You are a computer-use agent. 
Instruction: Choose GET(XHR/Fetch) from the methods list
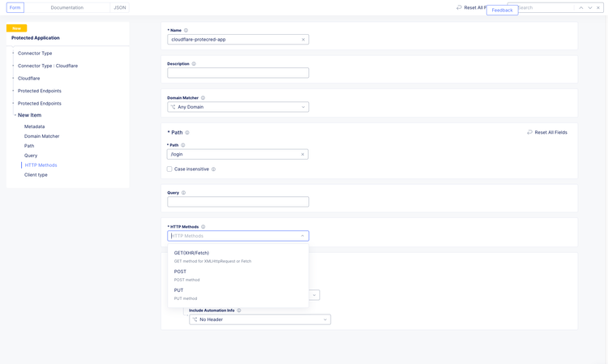pyautogui.click(x=191, y=253)
